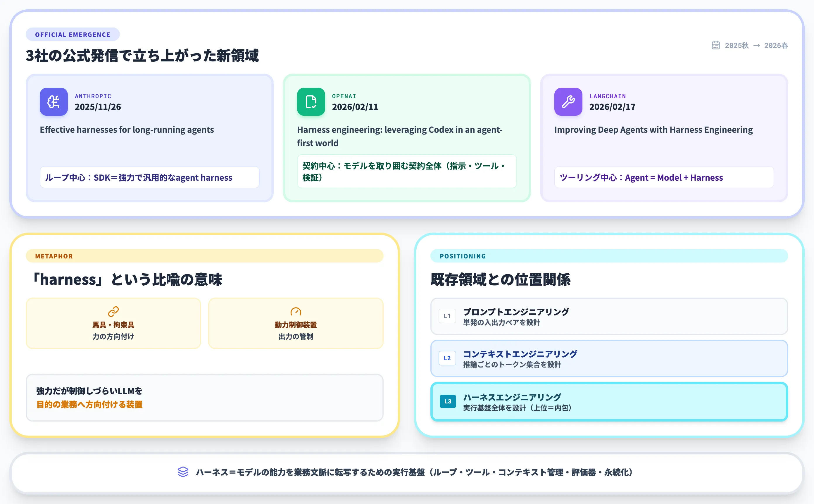Click the ツーリング中心 Agent = Model + Harness box
Image resolution: width=814 pixels, height=504 pixels.
(664, 177)
